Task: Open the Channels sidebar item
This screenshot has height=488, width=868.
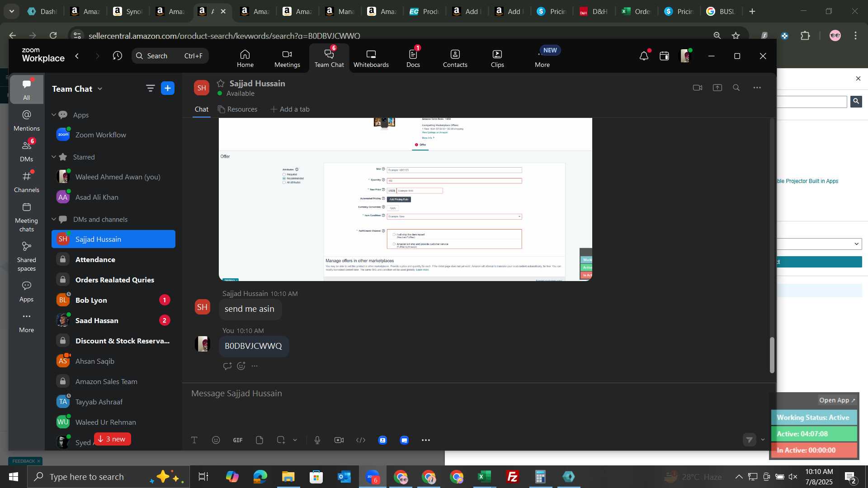Action: point(27,182)
